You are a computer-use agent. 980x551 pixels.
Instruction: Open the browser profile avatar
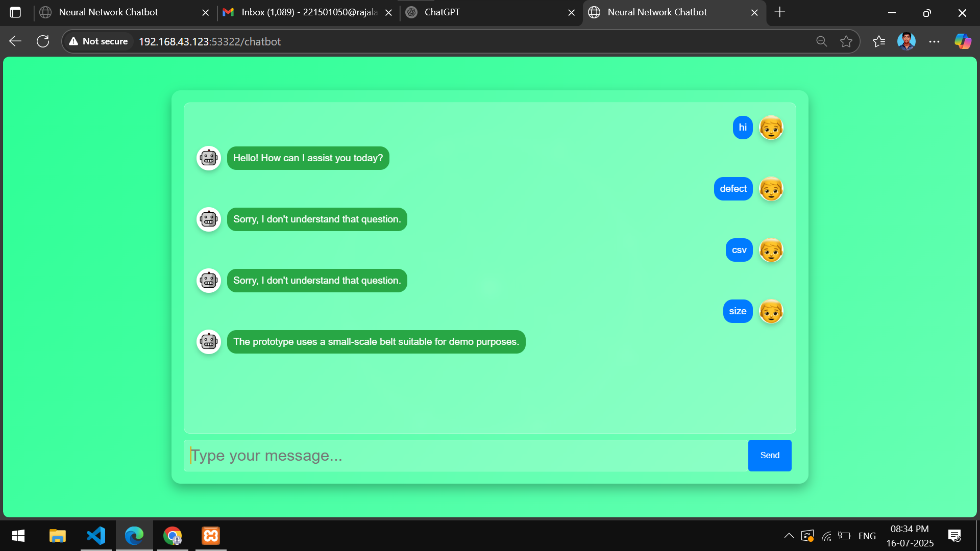point(906,41)
